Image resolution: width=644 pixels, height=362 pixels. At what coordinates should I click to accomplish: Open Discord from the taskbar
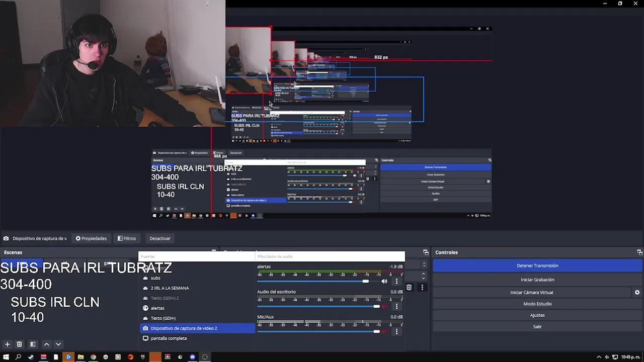click(193, 357)
